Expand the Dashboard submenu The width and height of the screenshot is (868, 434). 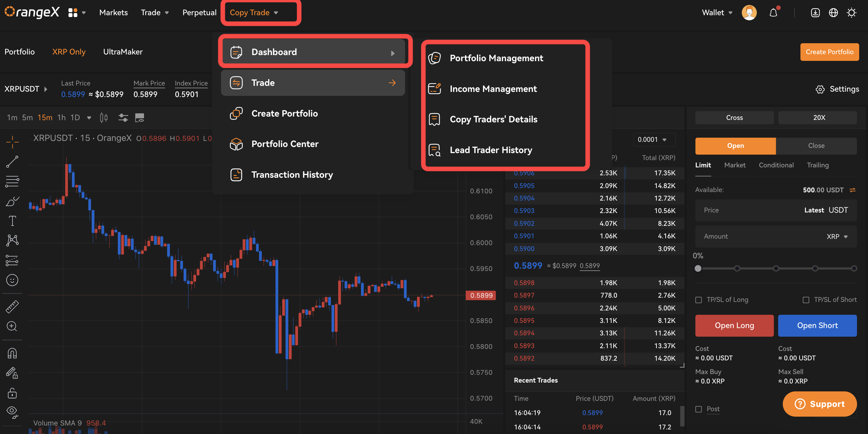(313, 52)
